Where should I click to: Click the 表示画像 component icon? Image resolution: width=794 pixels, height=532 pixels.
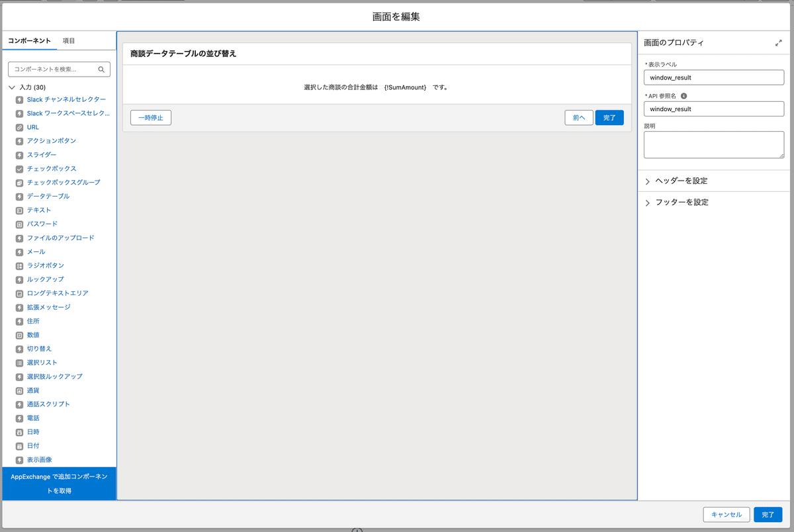pos(19,460)
